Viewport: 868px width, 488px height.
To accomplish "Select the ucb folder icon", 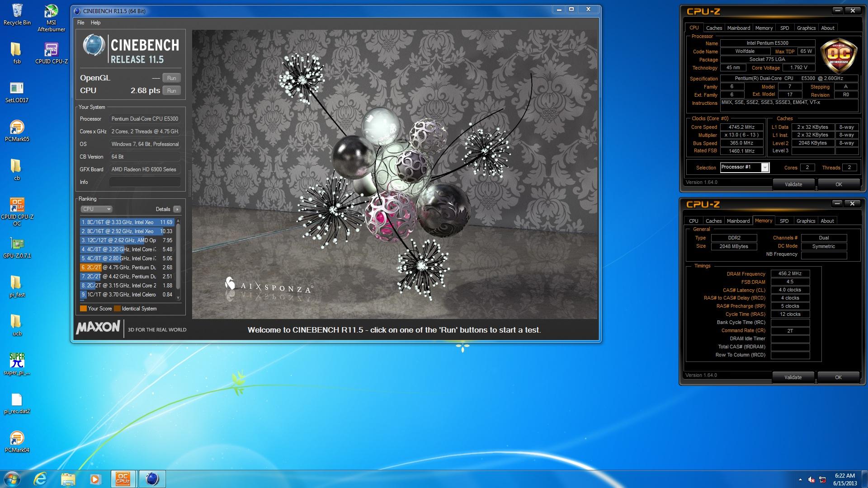I will click(17, 325).
